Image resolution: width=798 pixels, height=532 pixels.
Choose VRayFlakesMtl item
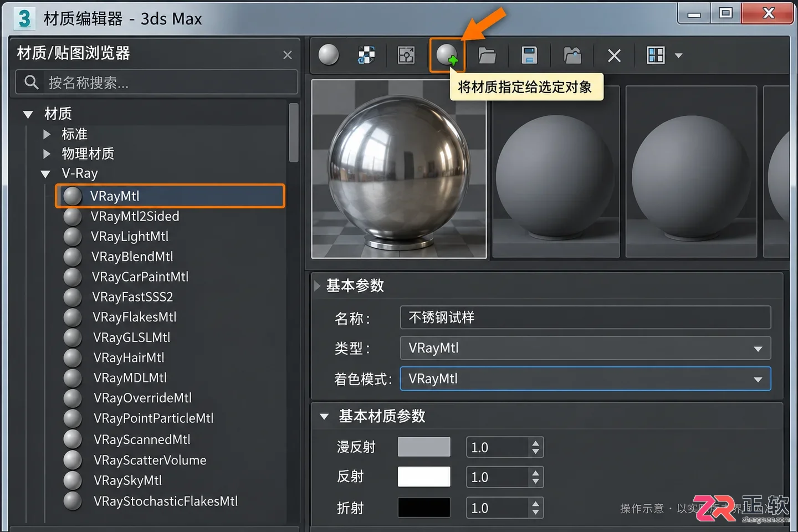coord(134,317)
